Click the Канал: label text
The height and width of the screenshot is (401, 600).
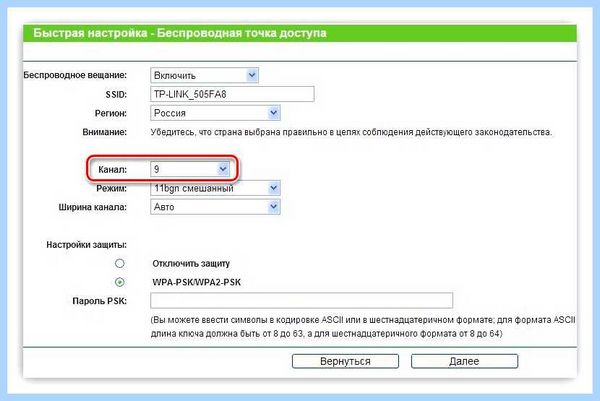click(x=112, y=170)
